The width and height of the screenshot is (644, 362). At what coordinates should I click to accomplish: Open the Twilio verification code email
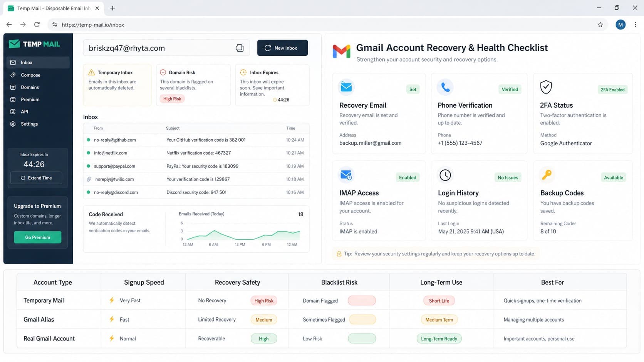tap(196, 179)
